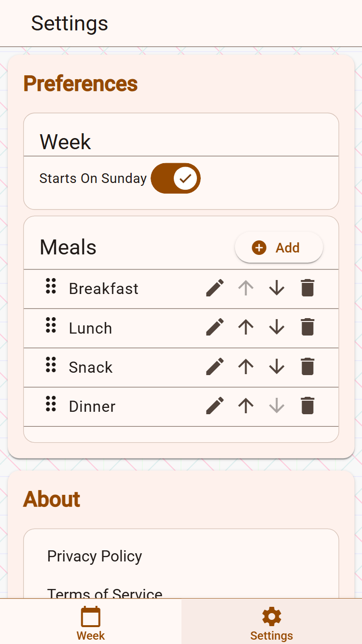Delete the Snack meal
Image resolution: width=362 pixels, height=644 pixels.
pos(307,366)
